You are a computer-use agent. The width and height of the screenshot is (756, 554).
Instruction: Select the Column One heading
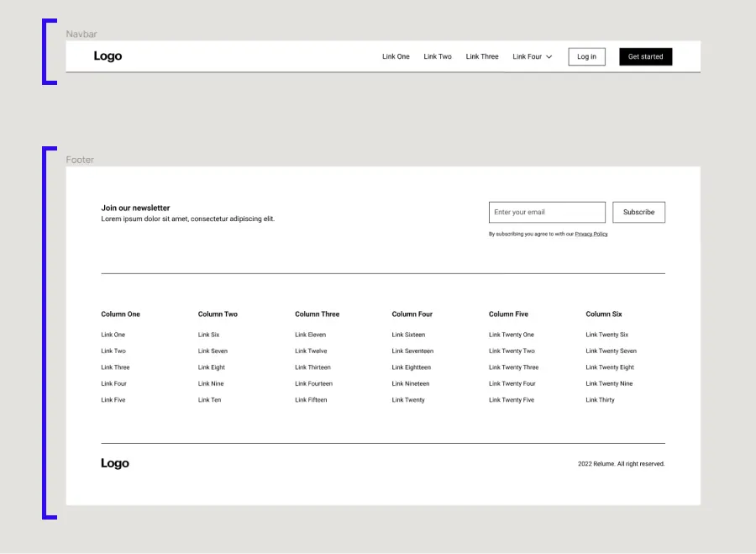(120, 314)
